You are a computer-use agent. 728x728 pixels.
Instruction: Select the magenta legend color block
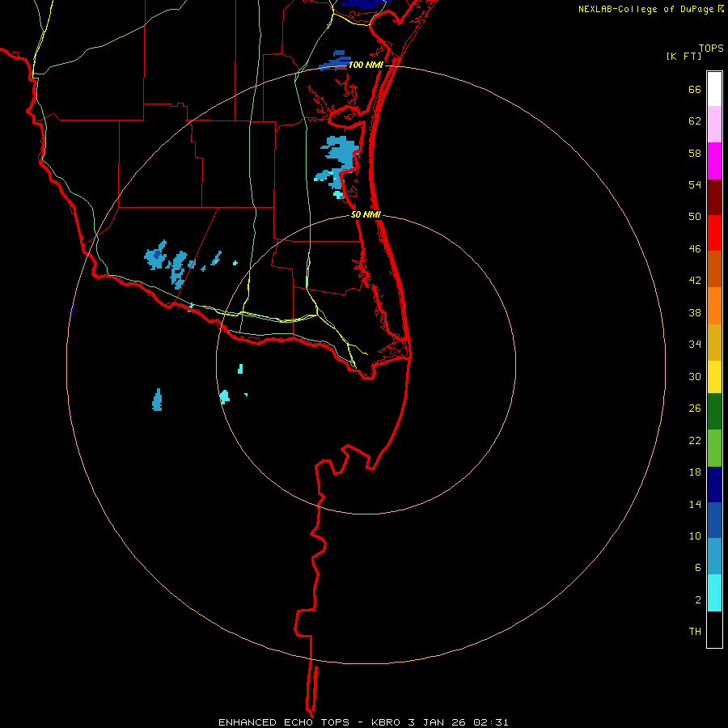[714, 161]
